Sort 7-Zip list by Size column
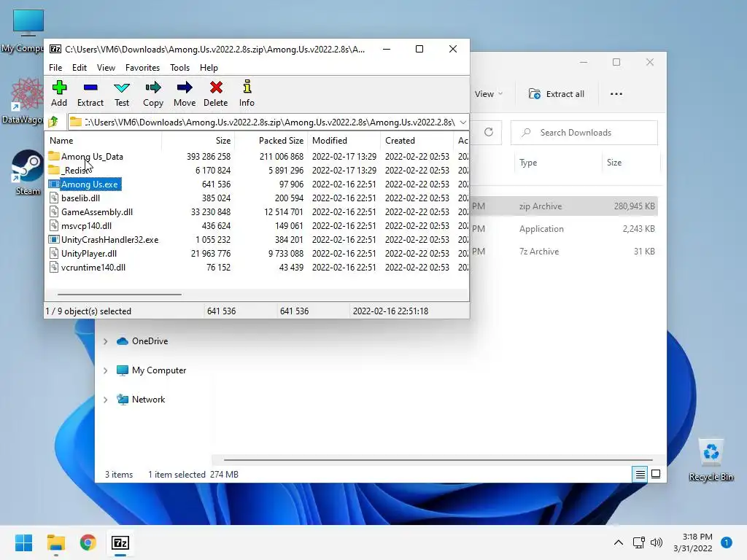 (x=198, y=141)
